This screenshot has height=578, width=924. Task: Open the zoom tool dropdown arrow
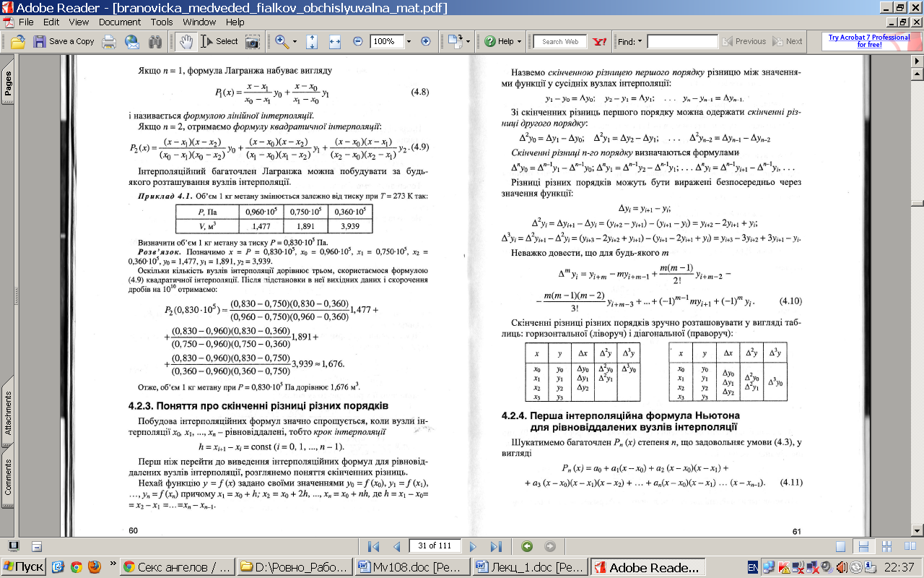295,41
